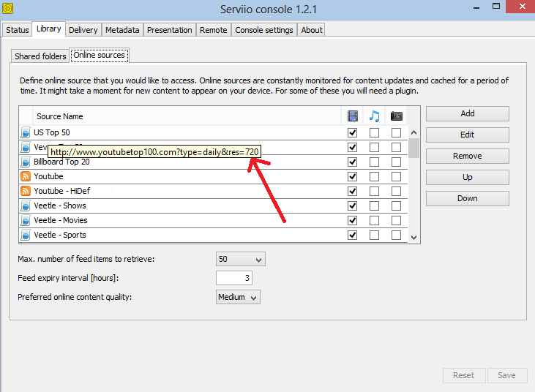Click the video filmstrip column header icon
The width and height of the screenshot is (535, 392).
point(353,116)
